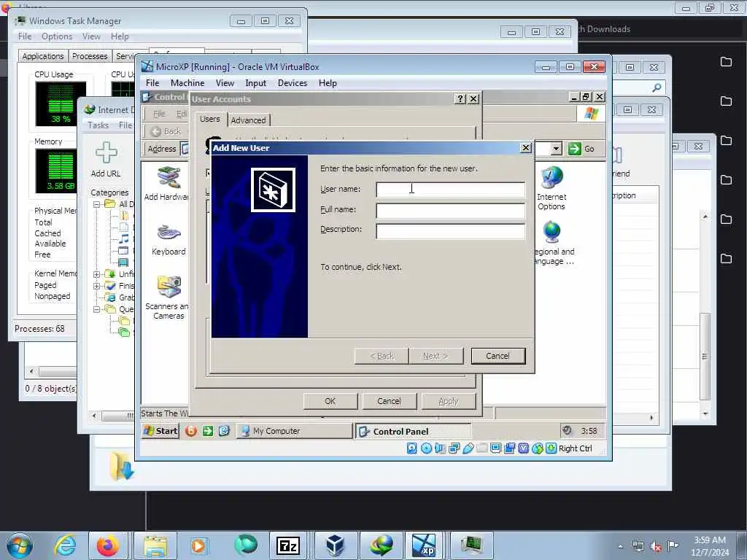The height and width of the screenshot is (560, 747).
Task: Open the Applications tab in Task Manager
Action: [43, 56]
